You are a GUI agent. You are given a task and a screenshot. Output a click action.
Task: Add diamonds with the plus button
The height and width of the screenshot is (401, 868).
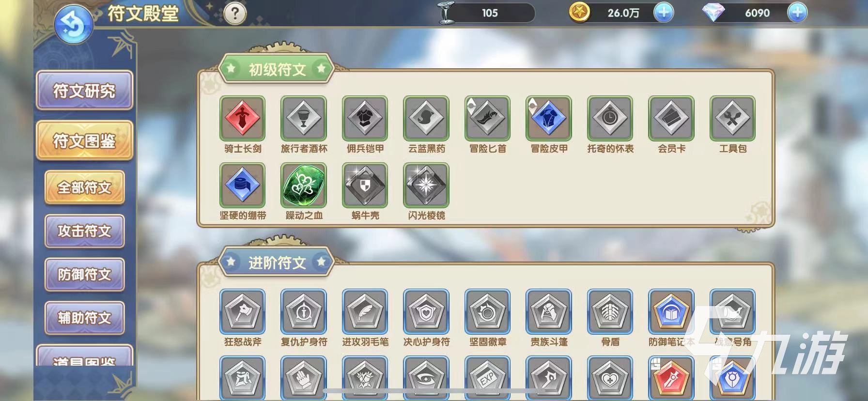pyautogui.click(x=797, y=13)
